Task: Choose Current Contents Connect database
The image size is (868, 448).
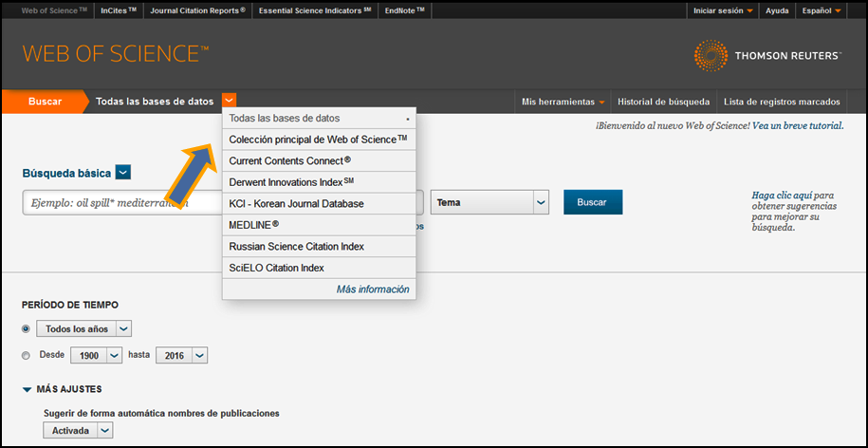Action: click(319, 160)
